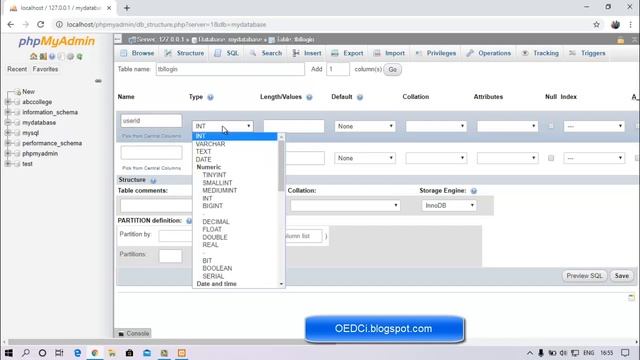Click the Table name input field

(x=230, y=69)
